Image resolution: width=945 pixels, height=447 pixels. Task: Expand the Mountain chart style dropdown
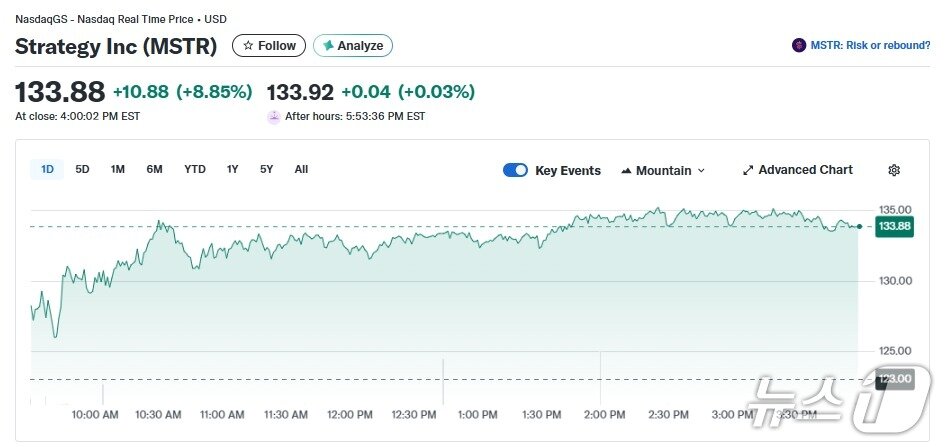point(663,171)
